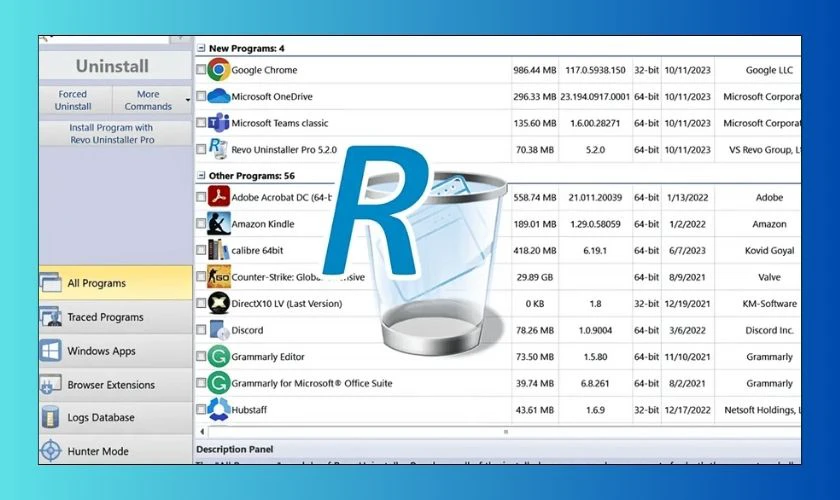Tick the DirectX10 LV checkbox
The width and height of the screenshot is (840, 500).
tap(201, 303)
